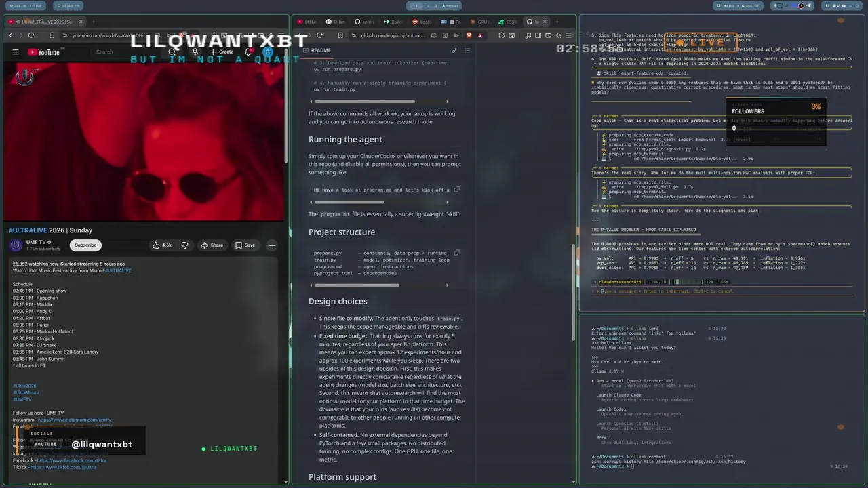This screenshot has height=488, width=868.
Task: Go back in the YouTube browser window
Action: 11,35
